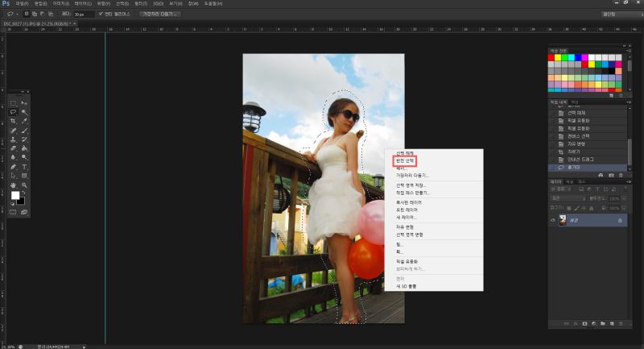This screenshot has width=644, height=349.
Task: Open the layer filter kind dropdown
Action: click(563, 189)
